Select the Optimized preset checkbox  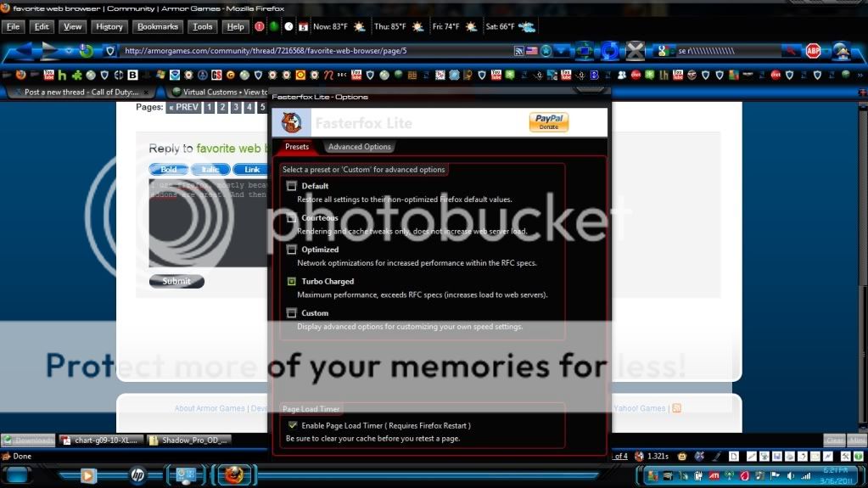tap(292, 250)
